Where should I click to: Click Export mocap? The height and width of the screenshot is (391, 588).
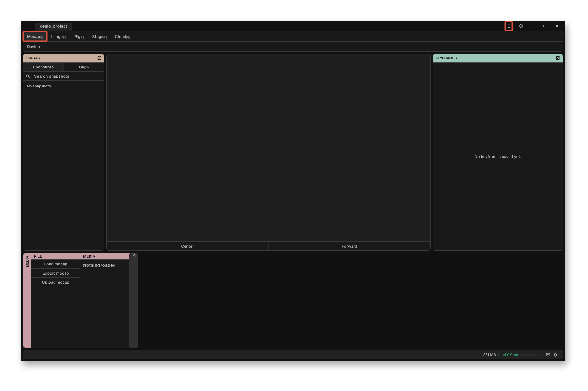56,273
